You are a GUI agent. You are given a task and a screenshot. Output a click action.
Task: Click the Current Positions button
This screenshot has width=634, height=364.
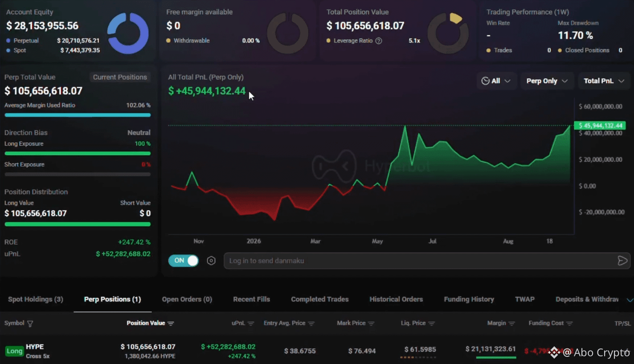point(120,77)
